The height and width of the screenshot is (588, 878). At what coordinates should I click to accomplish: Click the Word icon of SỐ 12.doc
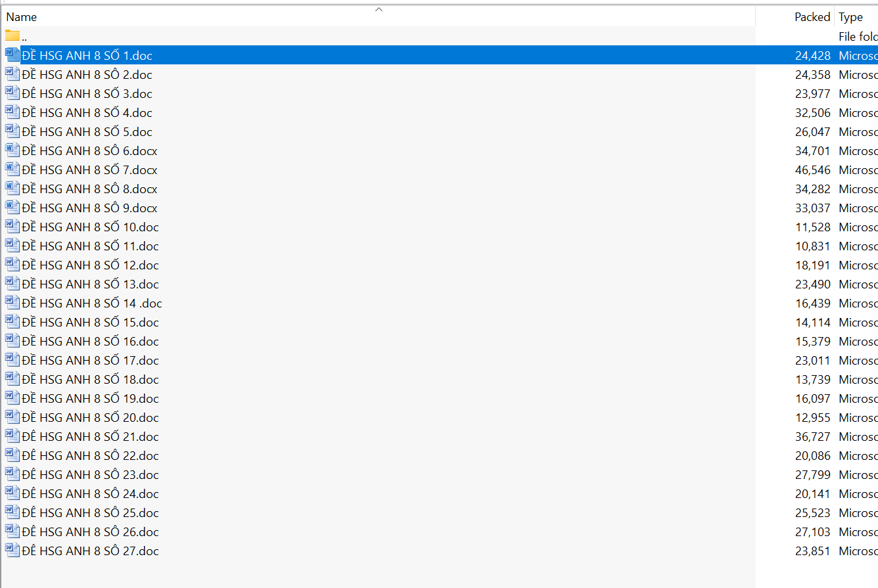pyautogui.click(x=12, y=265)
